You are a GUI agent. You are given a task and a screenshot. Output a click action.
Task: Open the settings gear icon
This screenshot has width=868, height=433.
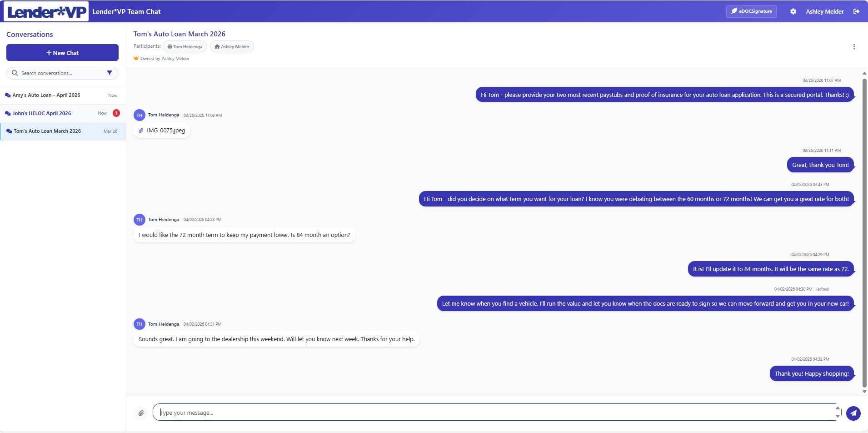[793, 12]
